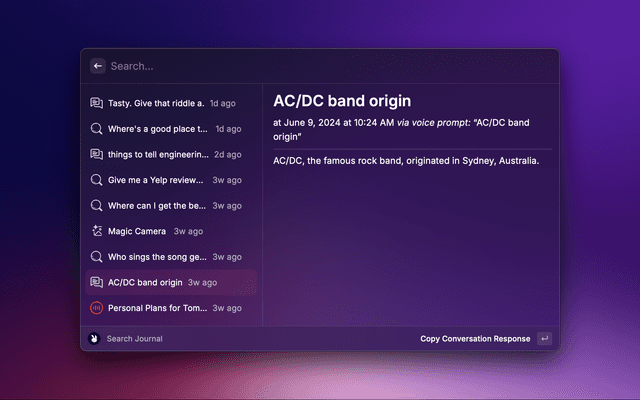Click chat icon beside 'Tasty. Give that riddle'
Image resolution: width=640 pixels, height=400 pixels.
(97, 103)
